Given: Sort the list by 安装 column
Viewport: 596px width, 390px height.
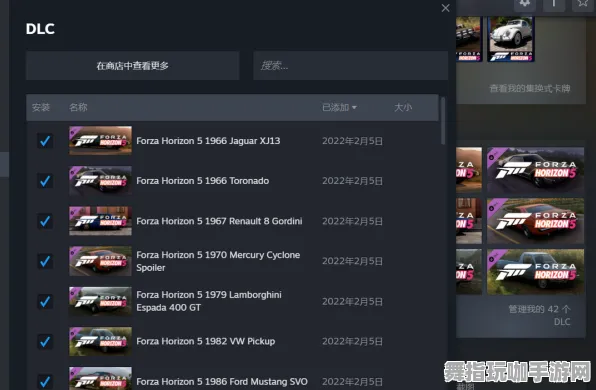Looking at the screenshot, I should click(x=41, y=108).
